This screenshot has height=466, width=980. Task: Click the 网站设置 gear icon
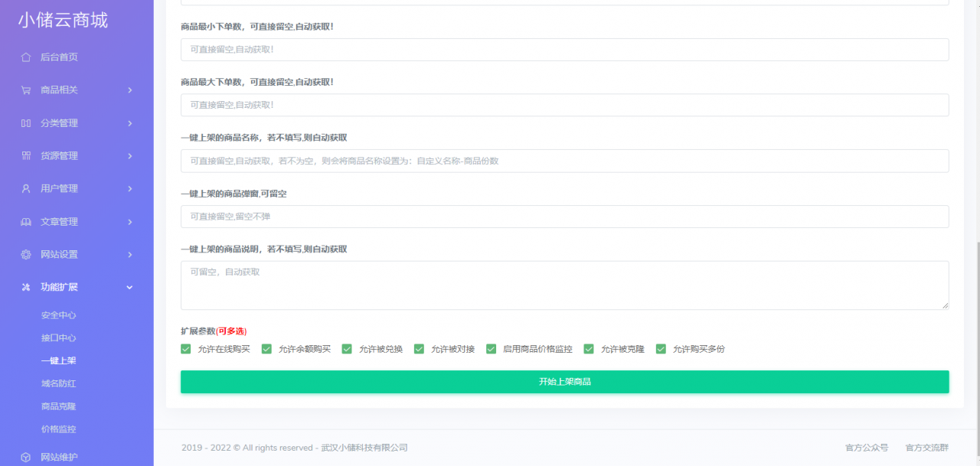27,254
